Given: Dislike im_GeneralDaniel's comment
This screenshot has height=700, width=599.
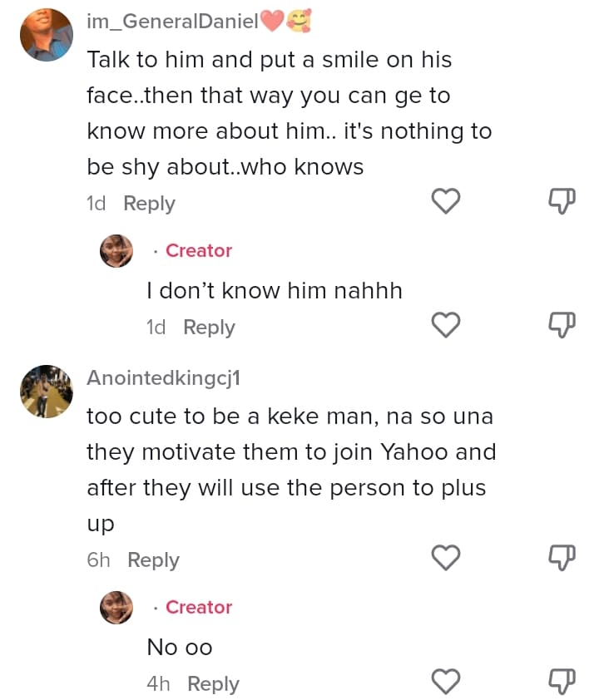Looking at the screenshot, I should (x=563, y=201).
